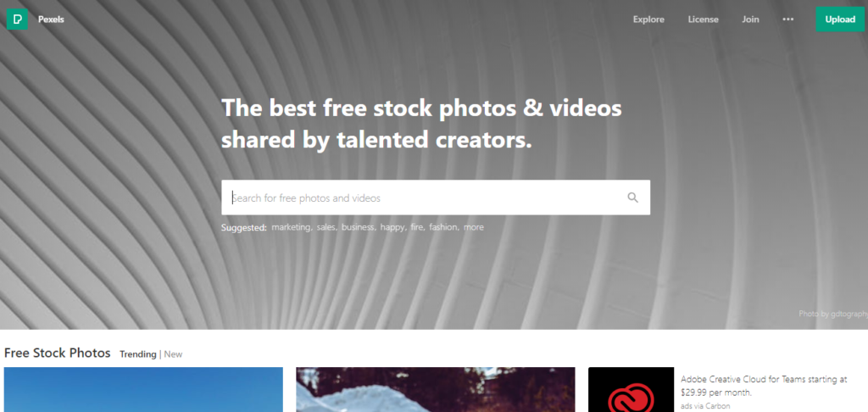Switch to the New photos tab
868x412 pixels.
173,354
